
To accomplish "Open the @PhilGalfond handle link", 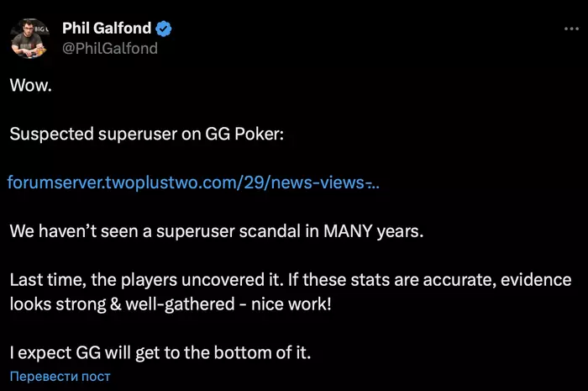I will pyautogui.click(x=109, y=48).
